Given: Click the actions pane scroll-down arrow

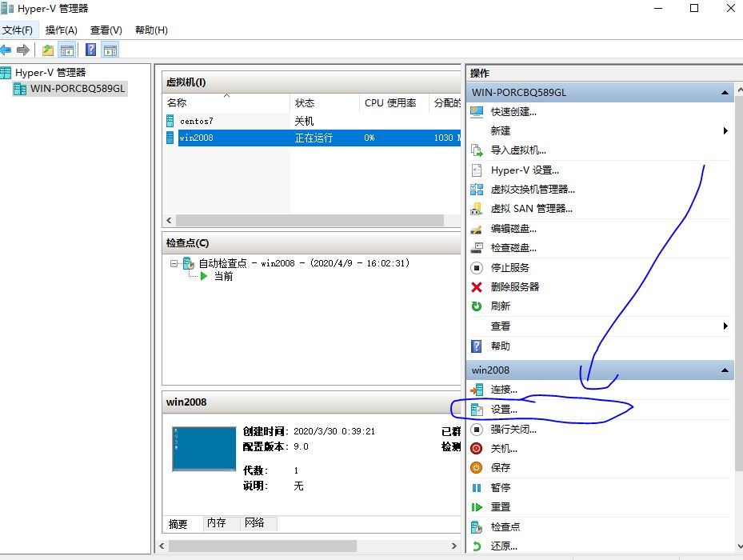Looking at the screenshot, I should click(x=739, y=546).
